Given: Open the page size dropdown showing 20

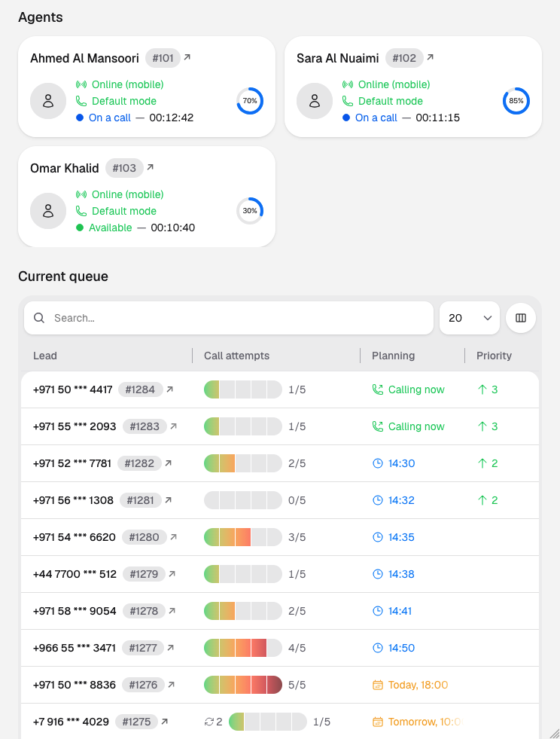Looking at the screenshot, I should pos(470,318).
